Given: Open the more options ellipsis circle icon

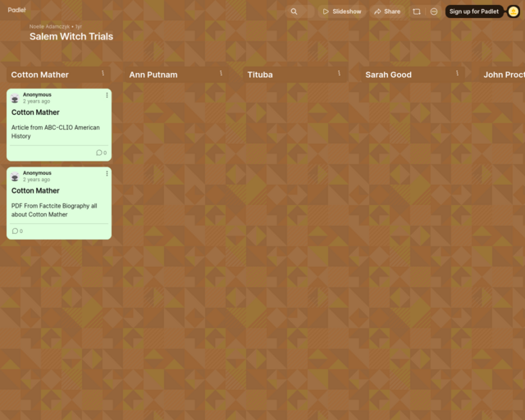Looking at the screenshot, I should pyautogui.click(x=434, y=11).
